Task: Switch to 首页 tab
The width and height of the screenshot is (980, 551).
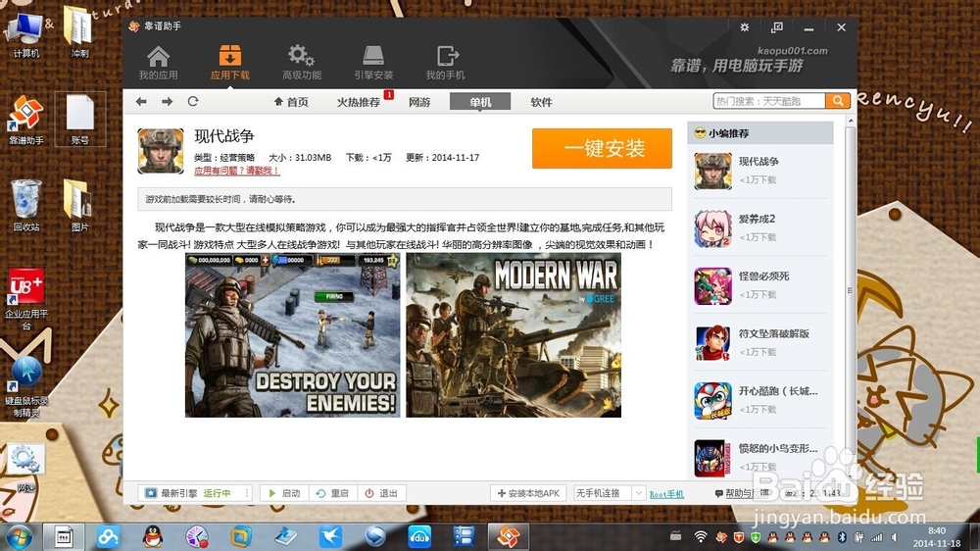Action: tap(291, 102)
